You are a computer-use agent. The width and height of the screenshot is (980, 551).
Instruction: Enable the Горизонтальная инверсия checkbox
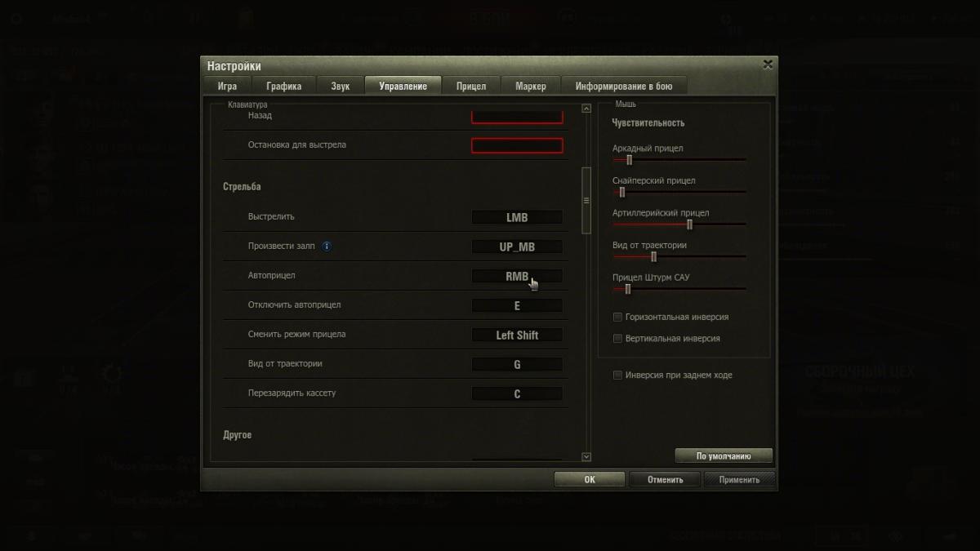coord(618,317)
